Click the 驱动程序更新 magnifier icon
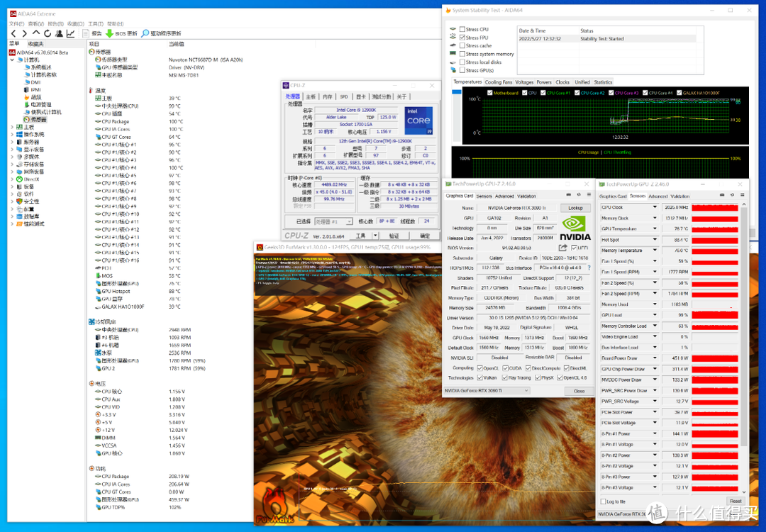 (145, 33)
